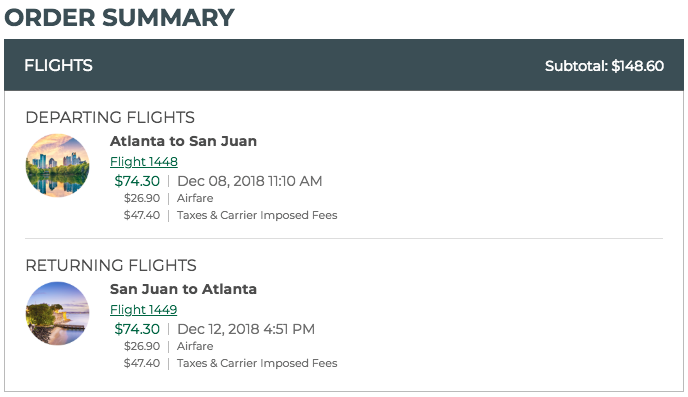
Task: Click the San Juan to Atlanta title
Action: [183, 289]
